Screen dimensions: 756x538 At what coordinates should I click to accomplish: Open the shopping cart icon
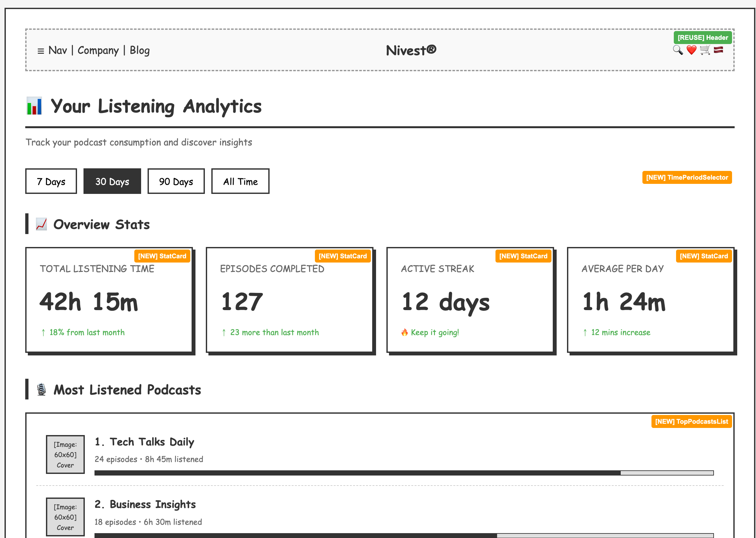pyautogui.click(x=705, y=50)
